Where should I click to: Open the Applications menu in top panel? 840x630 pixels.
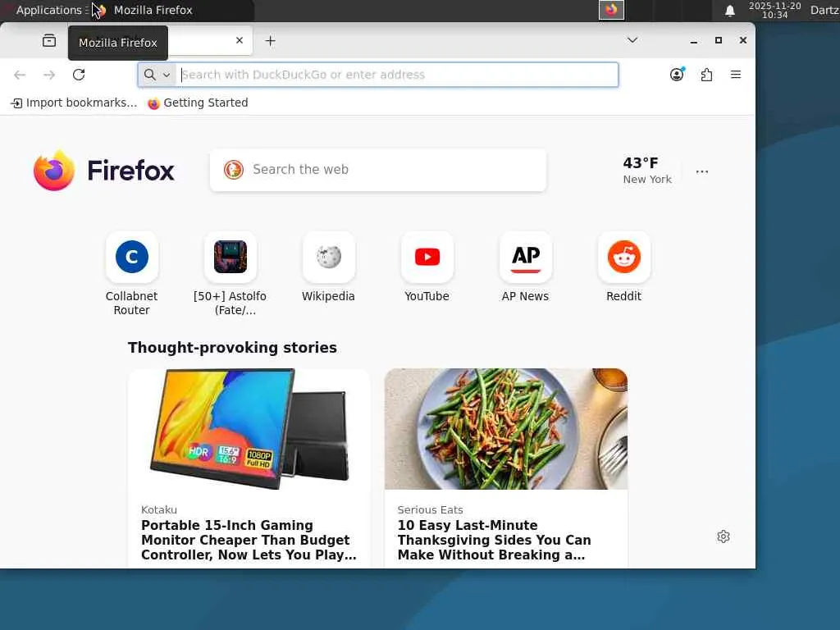48,10
